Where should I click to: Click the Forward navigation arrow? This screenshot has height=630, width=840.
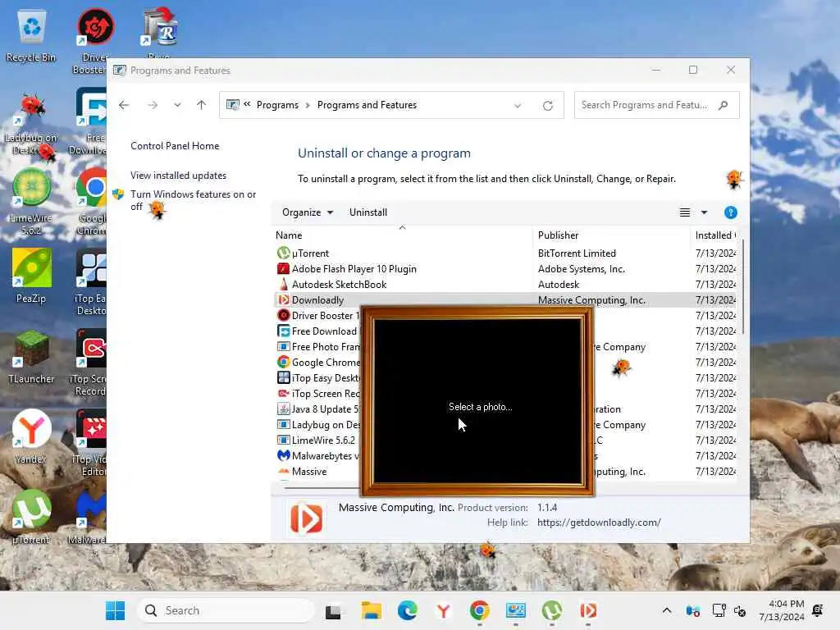point(153,105)
